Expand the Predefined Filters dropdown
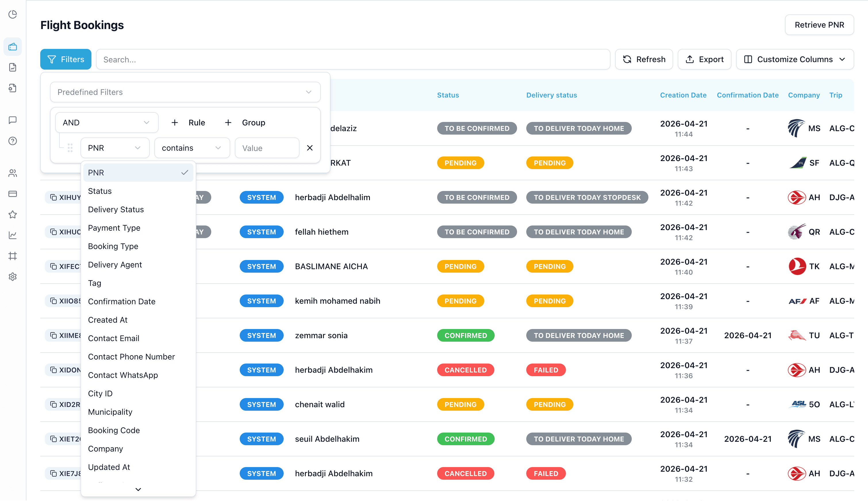This screenshot has width=868, height=501. point(185,92)
